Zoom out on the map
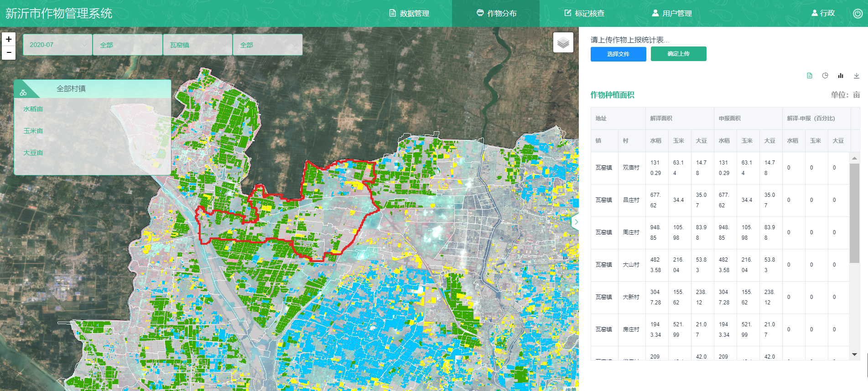The height and width of the screenshot is (391, 868). [9, 53]
